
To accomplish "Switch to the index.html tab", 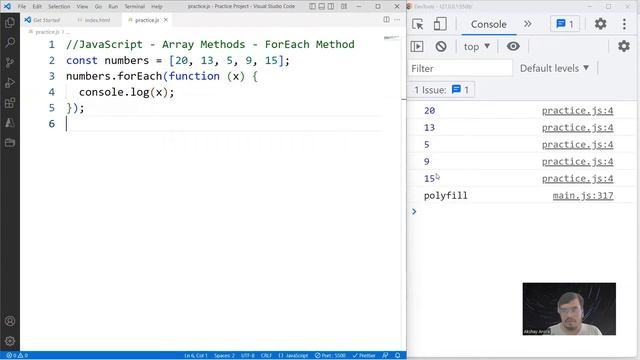I will pyautogui.click(x=94, y=20).
